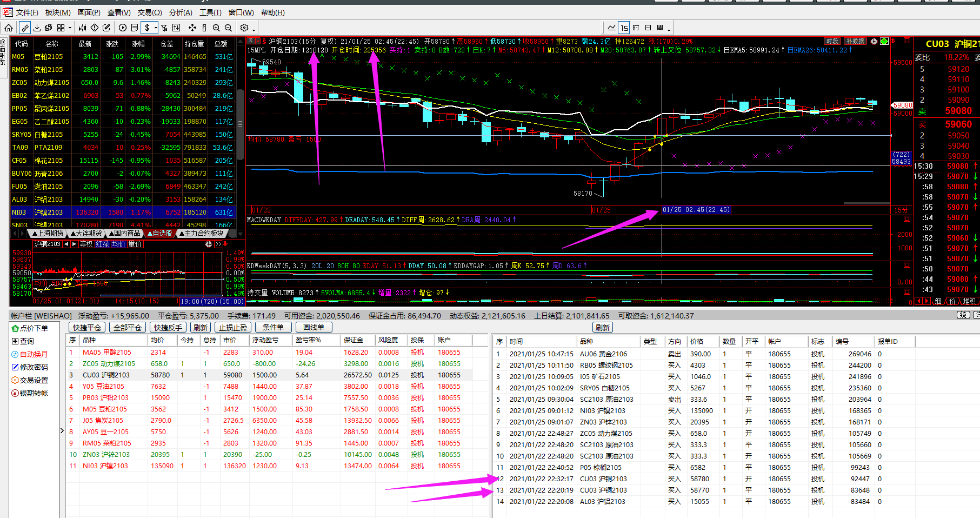980x518 pixels.
Task: Switch to the 15-minute period
Action: 624,28
